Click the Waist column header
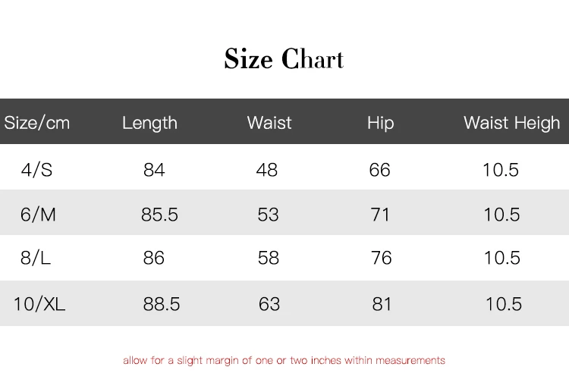The image size is (569, 392). (269, 123)
